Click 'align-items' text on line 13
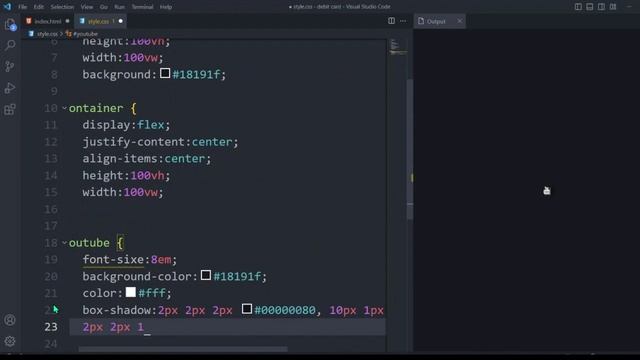The width and height of the screenshot is (640, 360). [120, 159]
